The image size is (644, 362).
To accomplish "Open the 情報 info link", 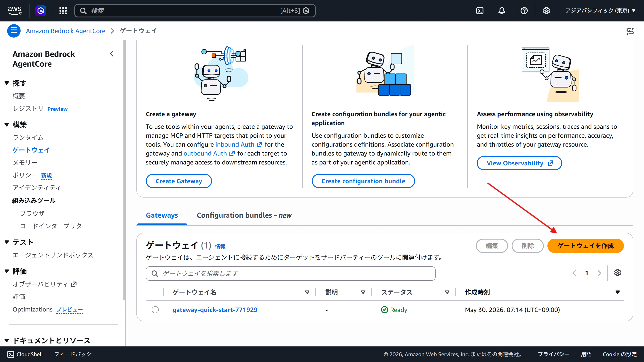I will click(x=220, y=246).
